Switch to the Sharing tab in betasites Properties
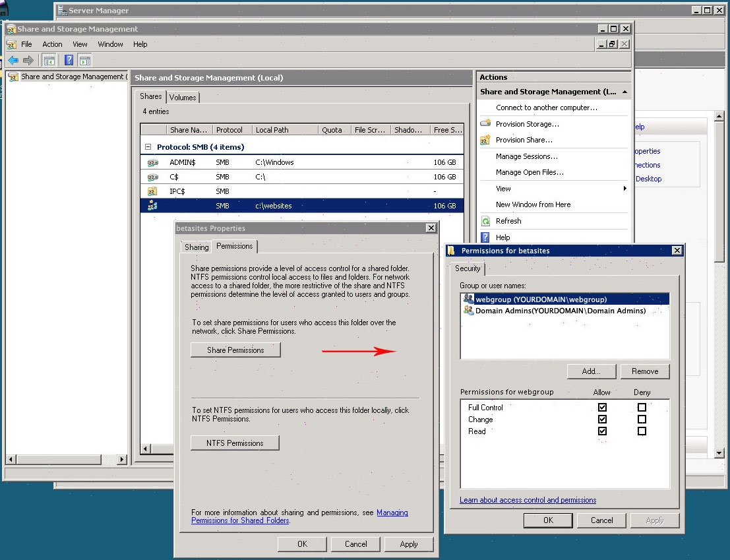 click(x=197, y=247)
